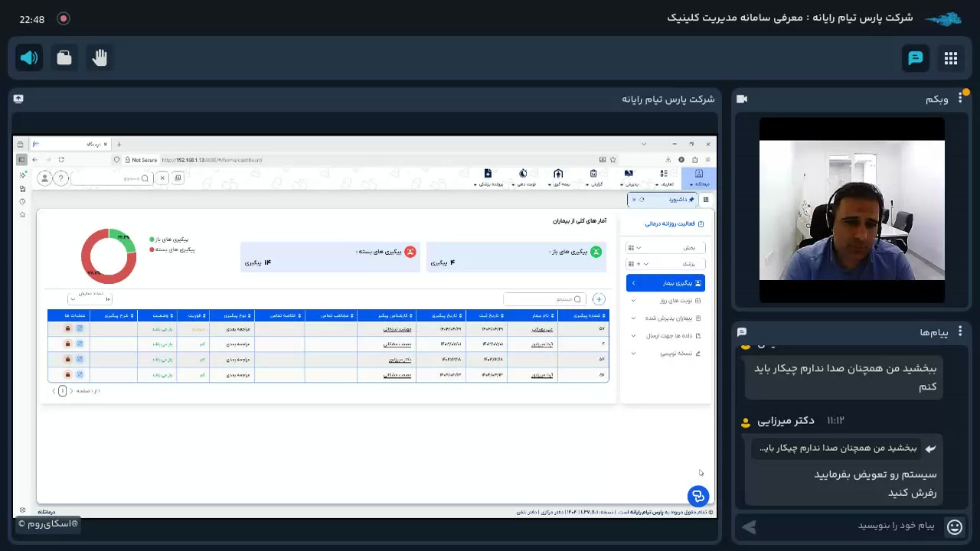
Task: Bookmark the page with star icon
Action: click(614, 160)
